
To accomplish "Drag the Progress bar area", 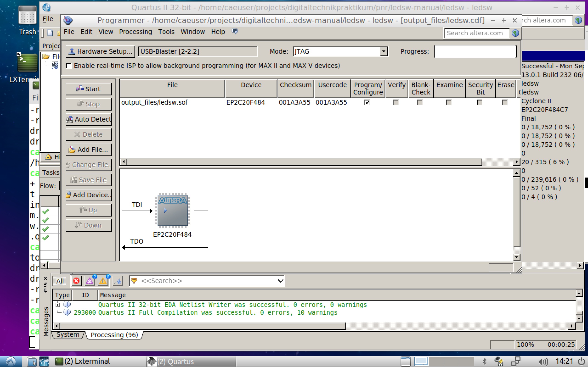I will click(x=475, y=51).
